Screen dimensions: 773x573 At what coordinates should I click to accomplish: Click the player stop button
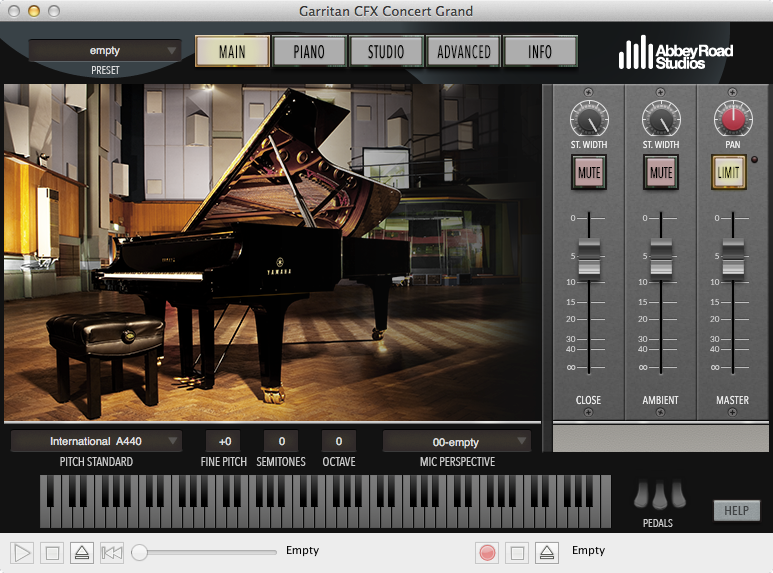[52, 553]
